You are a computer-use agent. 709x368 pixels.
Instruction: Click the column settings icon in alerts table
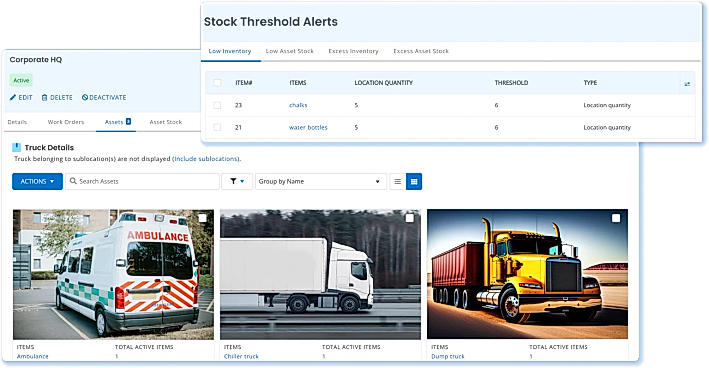[x=687, y=84]
